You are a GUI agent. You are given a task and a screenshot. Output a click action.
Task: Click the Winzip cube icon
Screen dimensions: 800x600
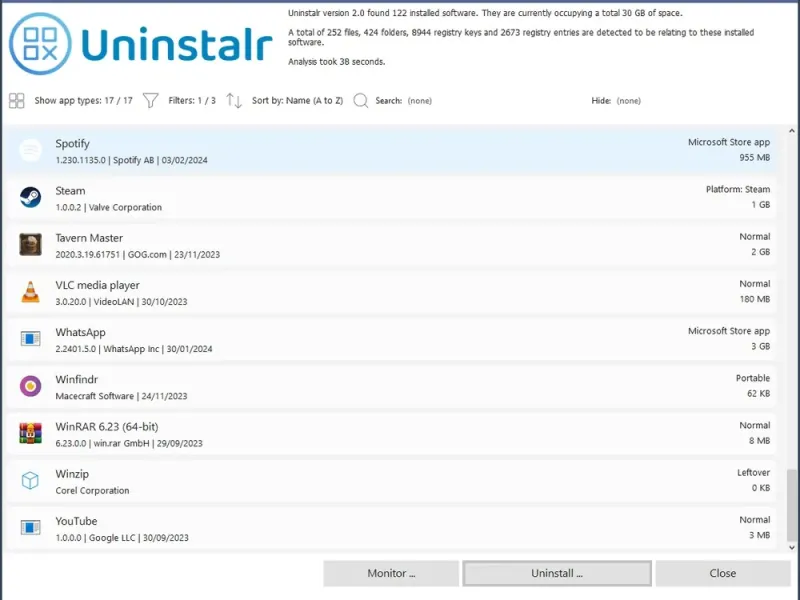(x=31, y=481)
